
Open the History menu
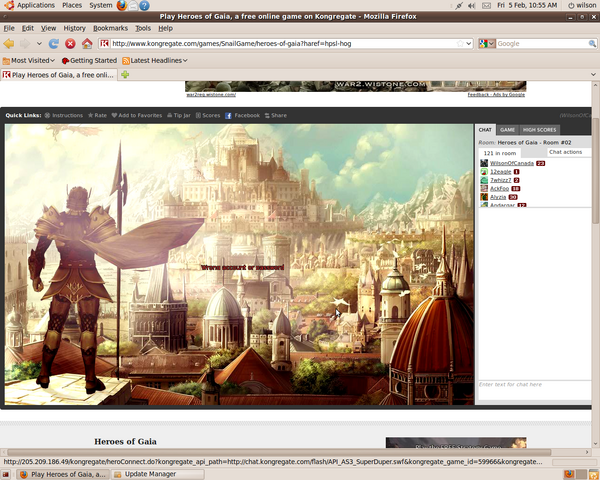click(x=74, y=28)
